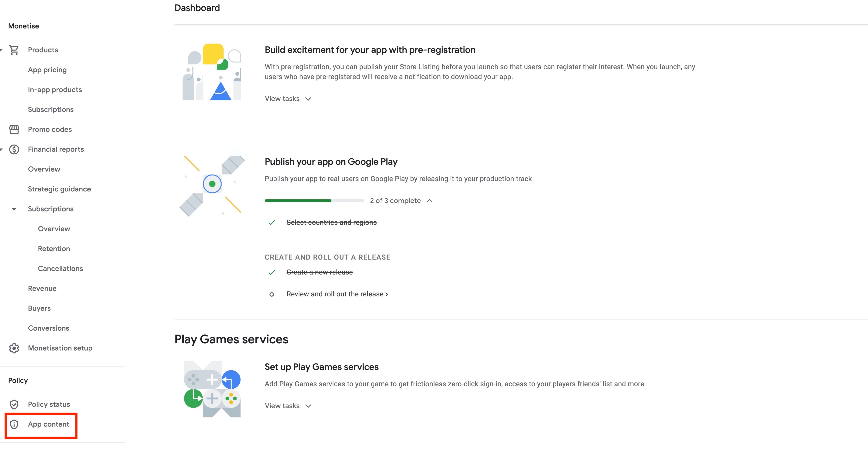Click the App content shield icon
Screen dimensions: 868x456
click(x=14, y=424)
